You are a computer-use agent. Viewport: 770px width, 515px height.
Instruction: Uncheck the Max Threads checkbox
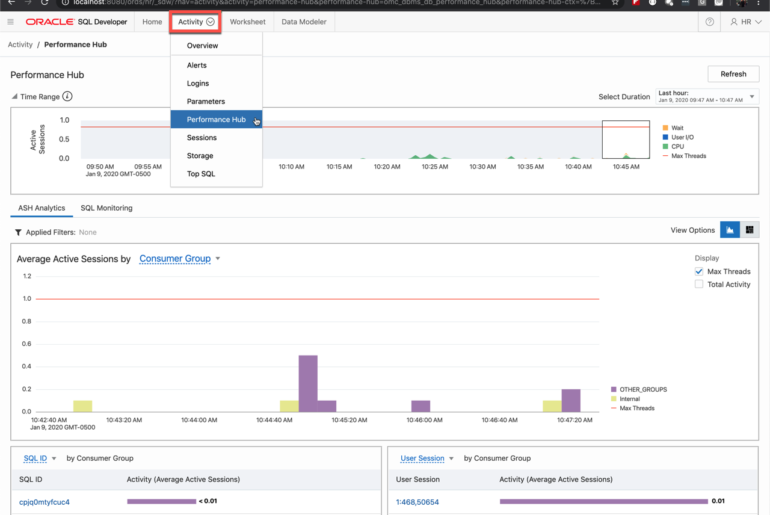[x=699, y=271]
